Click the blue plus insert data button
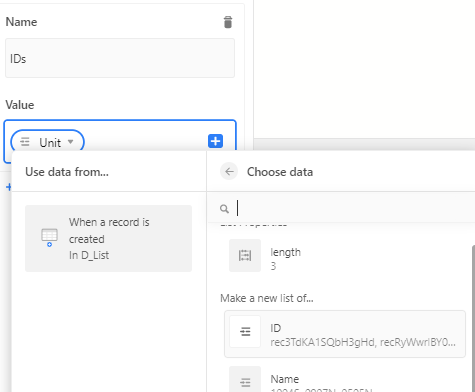Viewport: 475px width, 392px height. [x=215, y=141]
